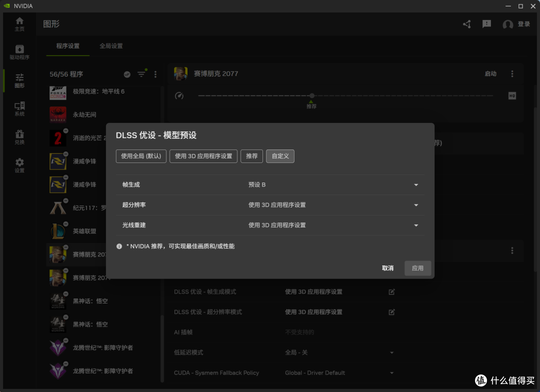The width and height of the screenshot is (540, 392).
Task: Edit DLSS 超分辨率模式 override icon
Action: click(x=391, y=312)
